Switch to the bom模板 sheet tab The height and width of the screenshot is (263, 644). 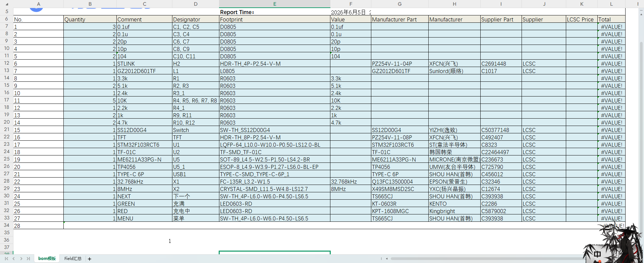click(47, 259)
